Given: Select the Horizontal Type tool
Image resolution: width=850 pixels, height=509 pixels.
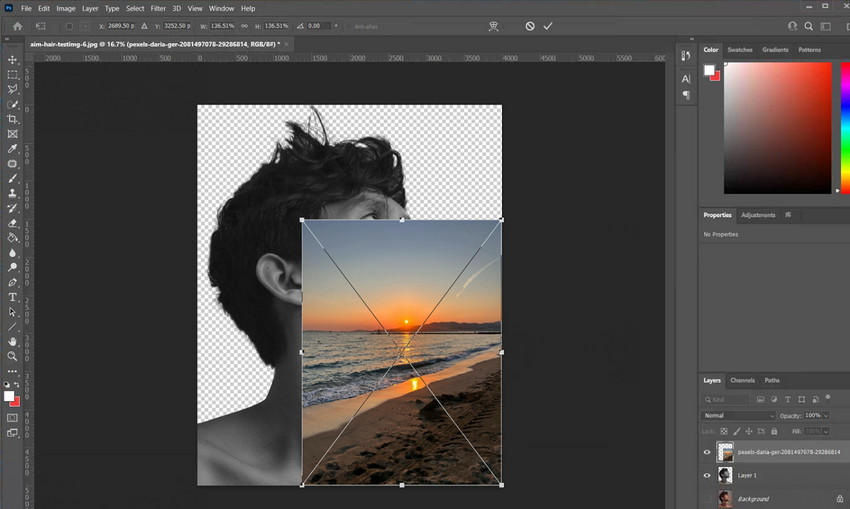Looking at the screenshot, I should [x=12, y=297].
